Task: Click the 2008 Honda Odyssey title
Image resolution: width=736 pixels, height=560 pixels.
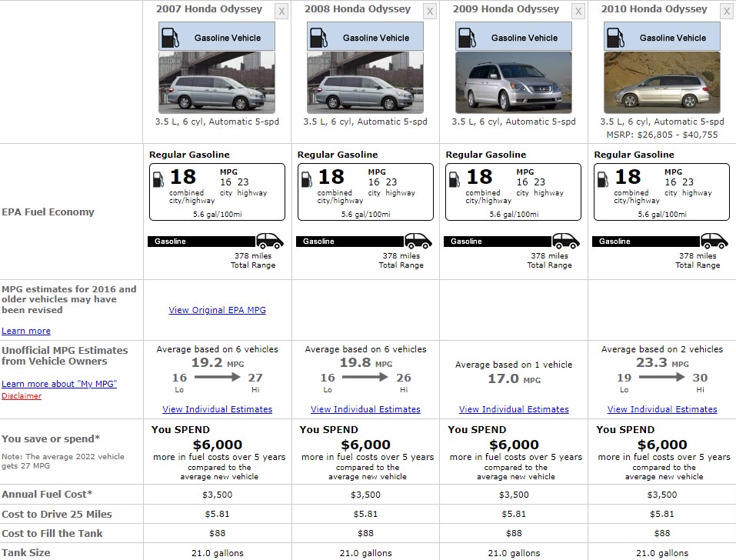Action: point(358,9)
